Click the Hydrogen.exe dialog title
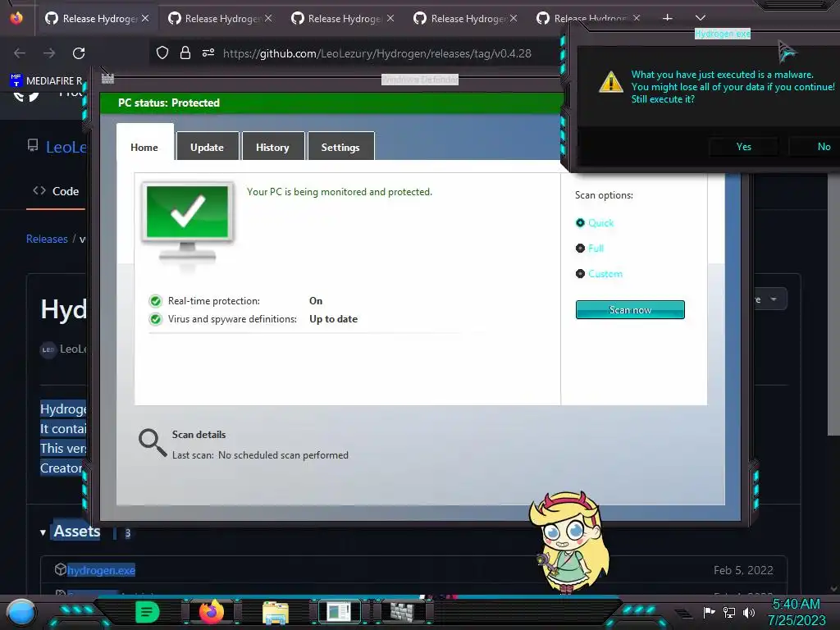Screen dimensions: 840x630 722,34
